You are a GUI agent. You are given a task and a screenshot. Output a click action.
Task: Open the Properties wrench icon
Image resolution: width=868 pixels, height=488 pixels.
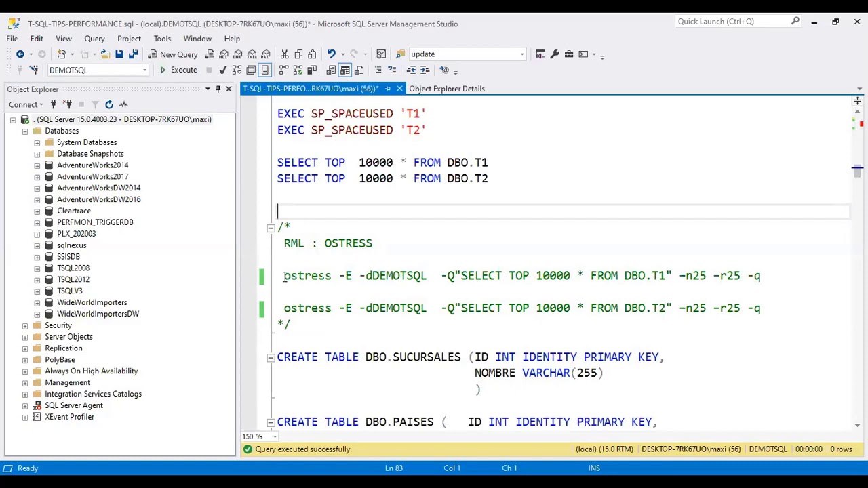[555, 54]
